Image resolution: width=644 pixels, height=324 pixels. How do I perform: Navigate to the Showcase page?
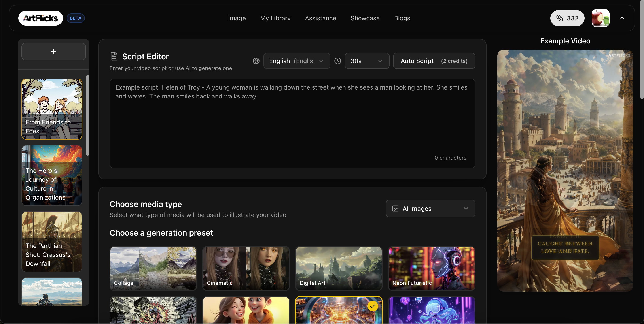coord(365,18)
